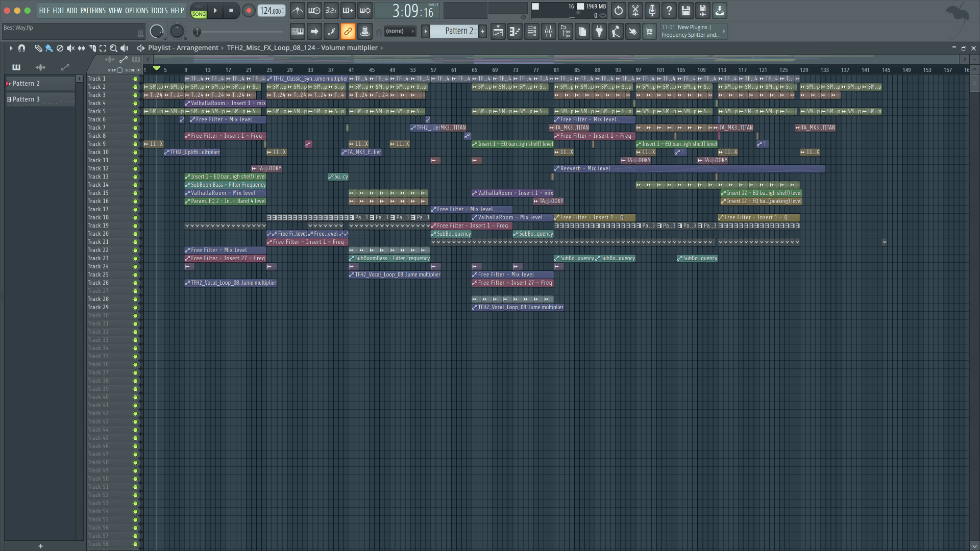The height and width of the screenshot is (551, 980).
Task: Open the arrangement selector after Volume multiplier
Action: pos(382,48)
